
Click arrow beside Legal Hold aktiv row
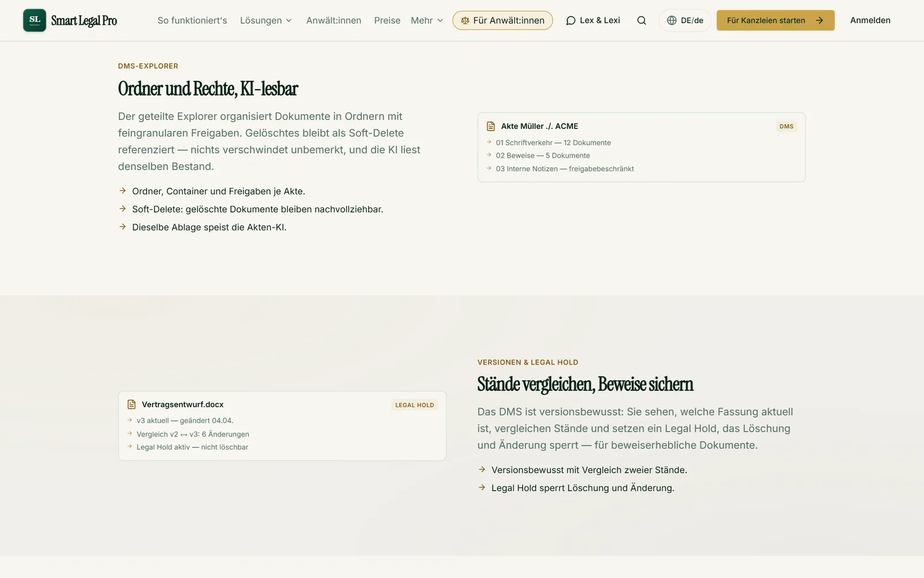(x=130, y=446)
